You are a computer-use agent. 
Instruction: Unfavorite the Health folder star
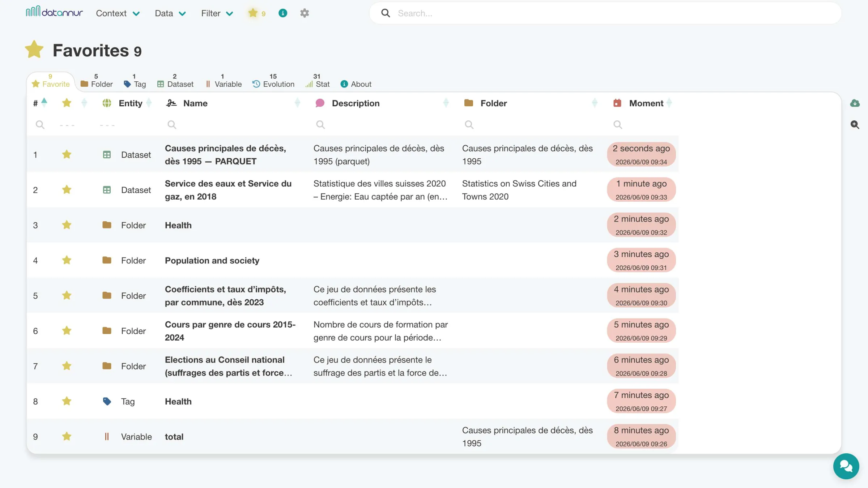point(67,225)
